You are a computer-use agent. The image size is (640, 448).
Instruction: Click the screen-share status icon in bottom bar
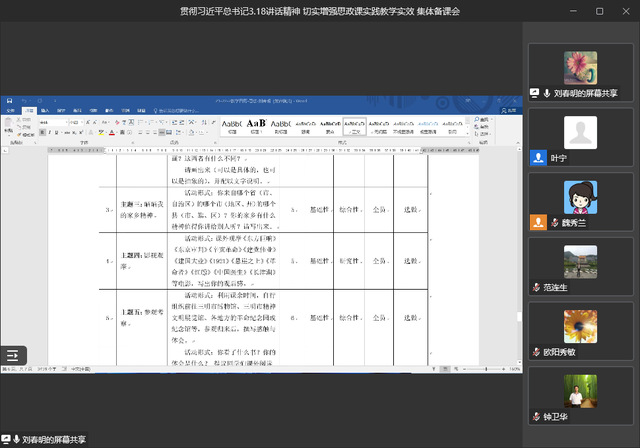(x=6, y=439)
